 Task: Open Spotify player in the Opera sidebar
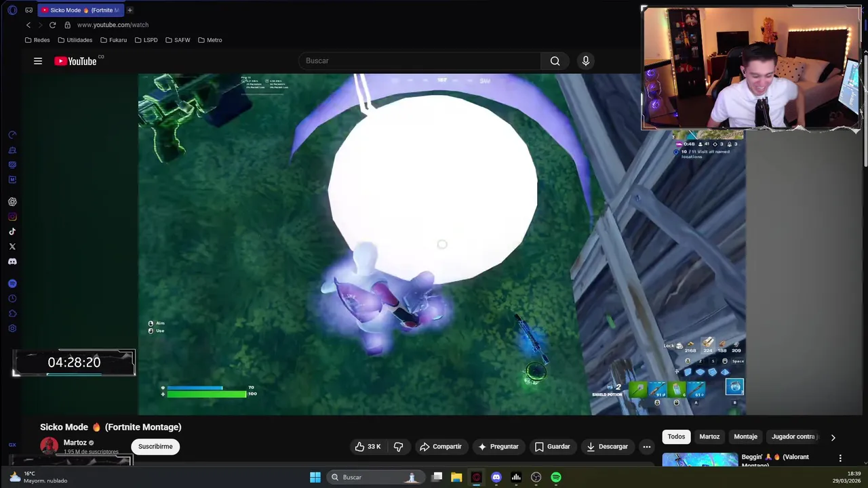pos(12,284)
